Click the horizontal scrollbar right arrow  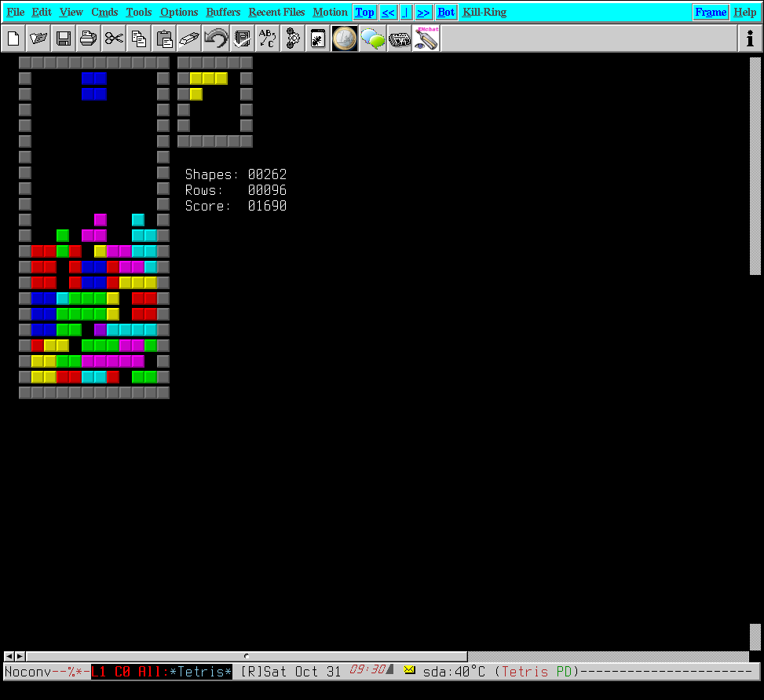click(x=20, y=656)
